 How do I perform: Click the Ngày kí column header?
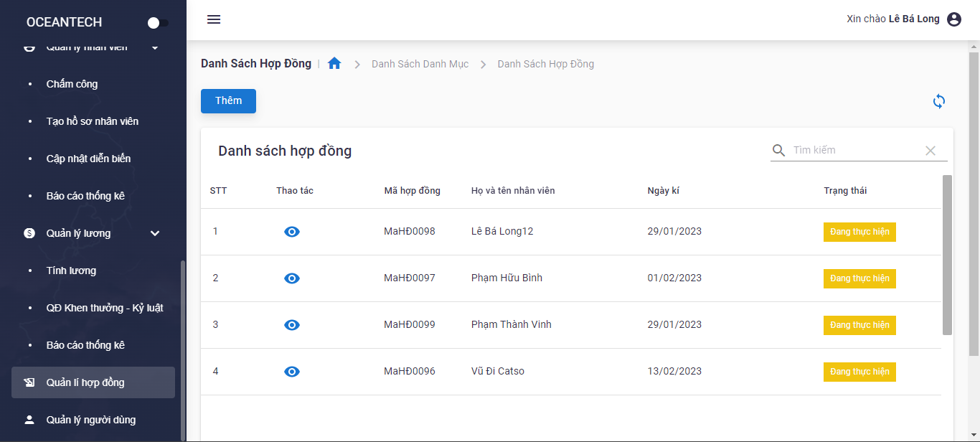click(663, 191)
